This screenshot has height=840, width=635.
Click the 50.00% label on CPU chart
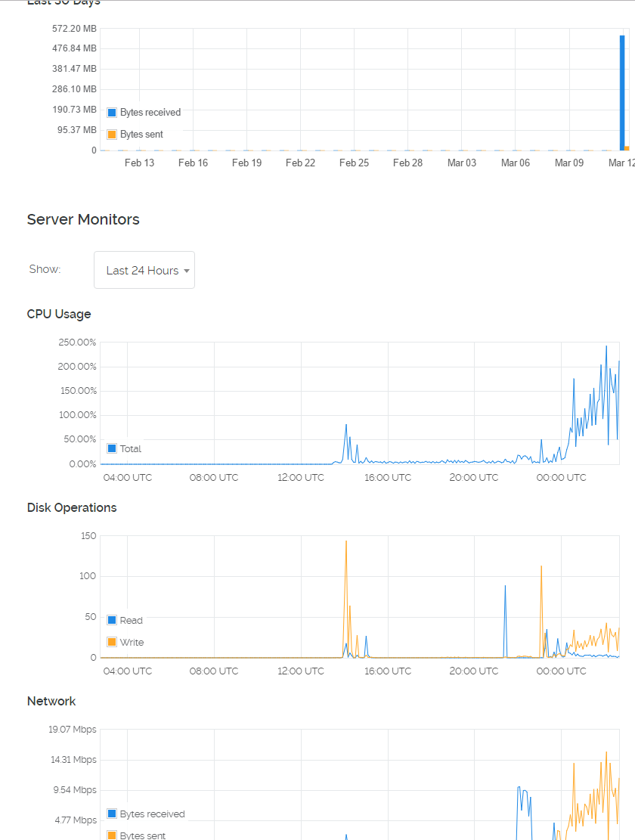click(x=80, y=439)
